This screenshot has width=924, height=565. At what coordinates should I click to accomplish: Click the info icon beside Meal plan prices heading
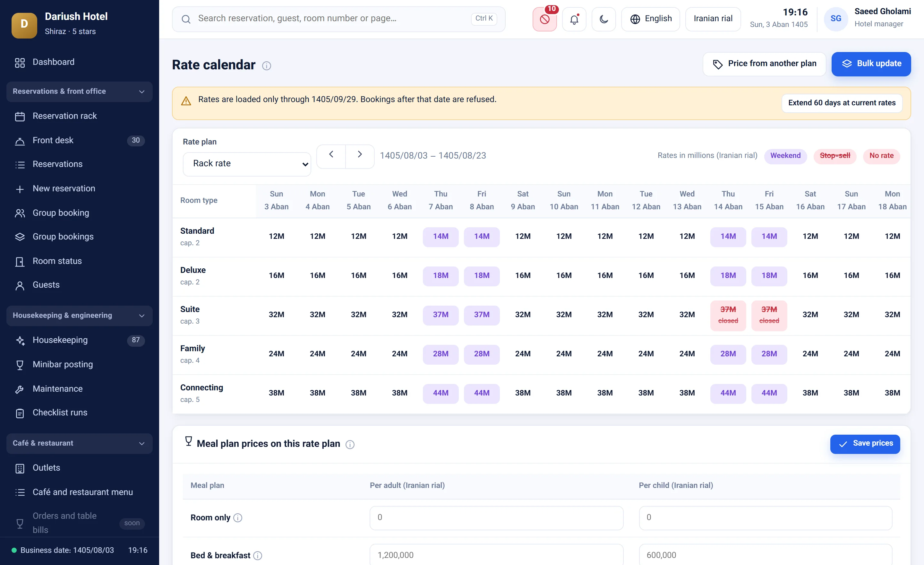pyautogui.click(x=349, y=445)
